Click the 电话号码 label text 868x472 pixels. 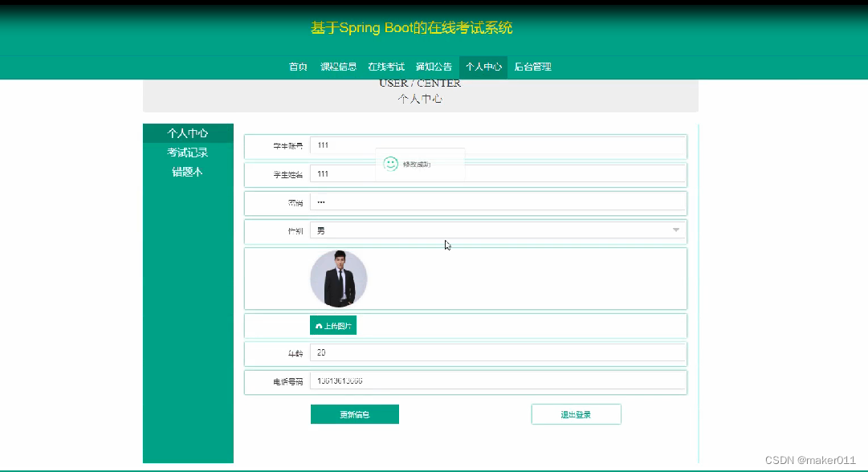[287, 382]
